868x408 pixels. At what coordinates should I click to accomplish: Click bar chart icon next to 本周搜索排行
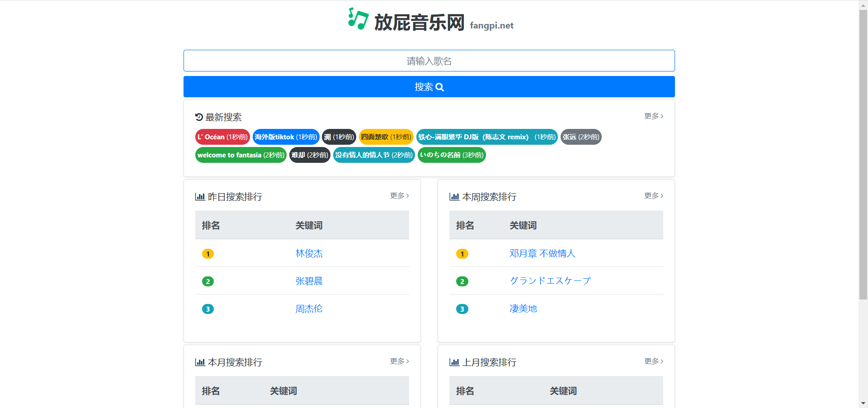pos(454,197)
